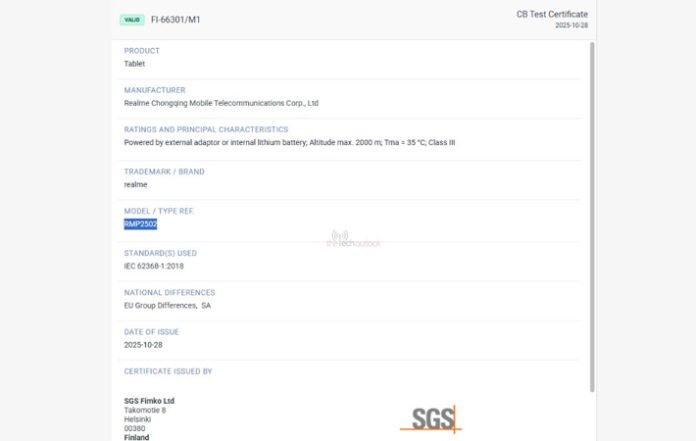Click the IEC 62368-1:2018 standard entry
Viewport: 696px width, 441px height.
[x=154, y=266]
